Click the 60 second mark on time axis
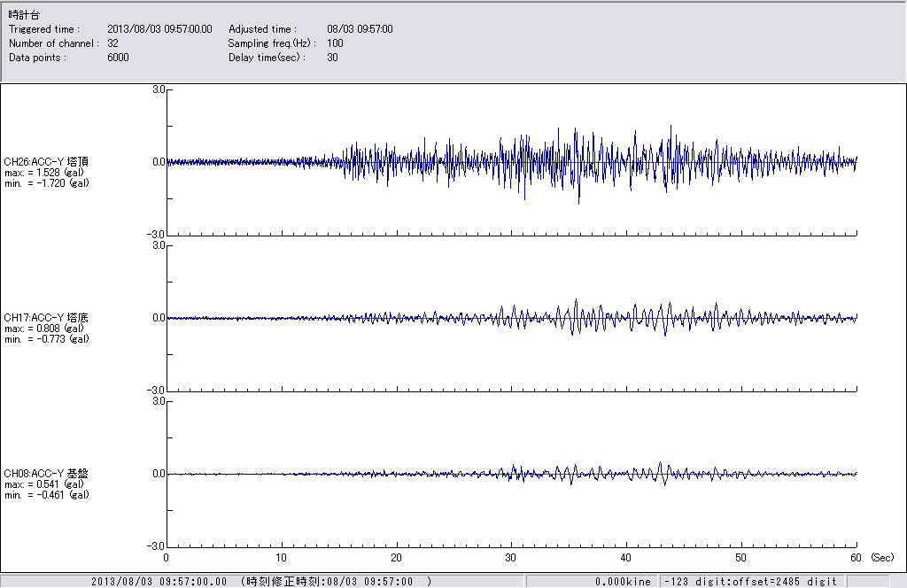 [857, 558]
